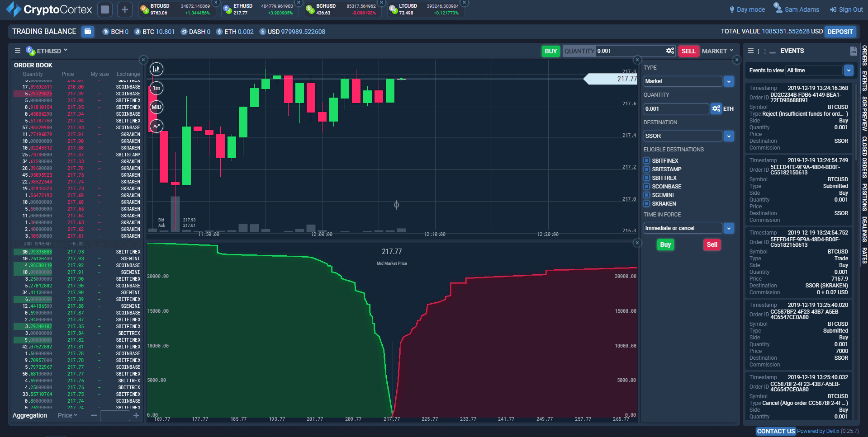Click the aggregation value input field
The width and height of the screenshot is (868, 437).
pyautogui.click(x=115, y=416)
